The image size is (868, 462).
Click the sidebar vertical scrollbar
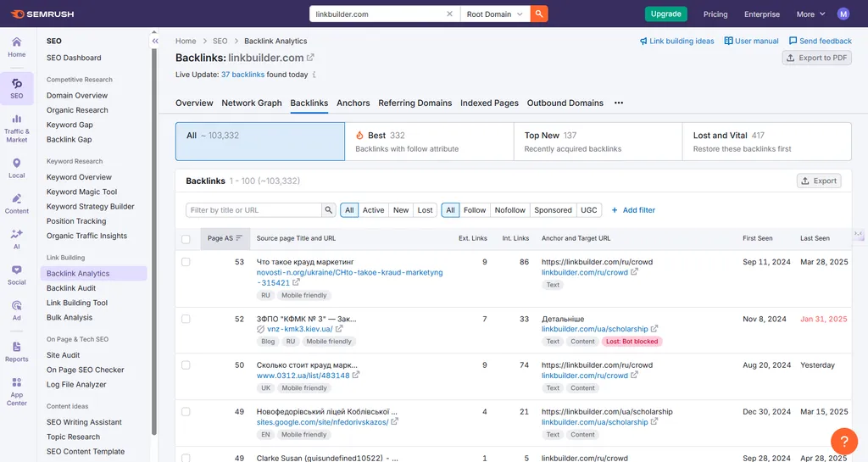point(154,241)
